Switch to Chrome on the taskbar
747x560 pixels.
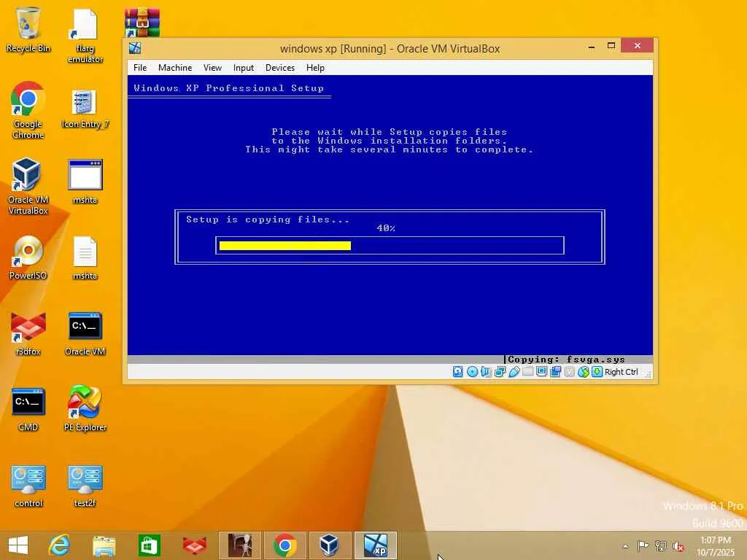point(285,545)
